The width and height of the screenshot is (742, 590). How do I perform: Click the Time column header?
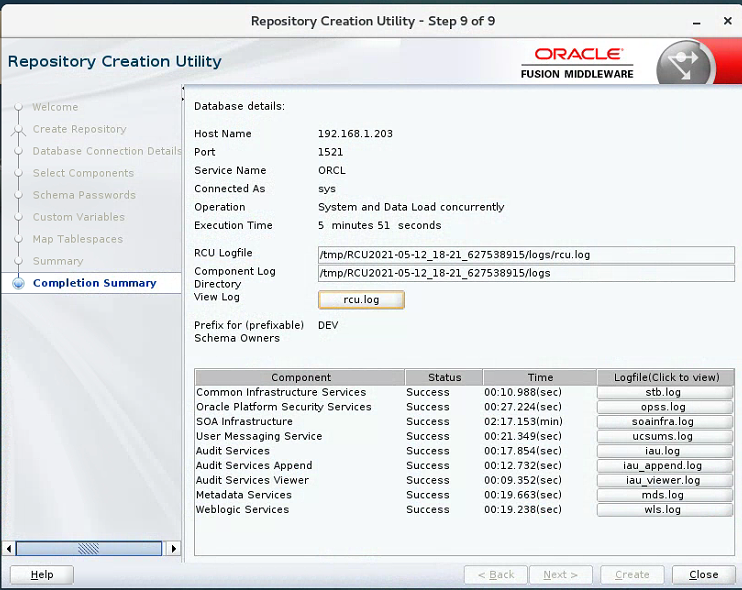[540, 377]
